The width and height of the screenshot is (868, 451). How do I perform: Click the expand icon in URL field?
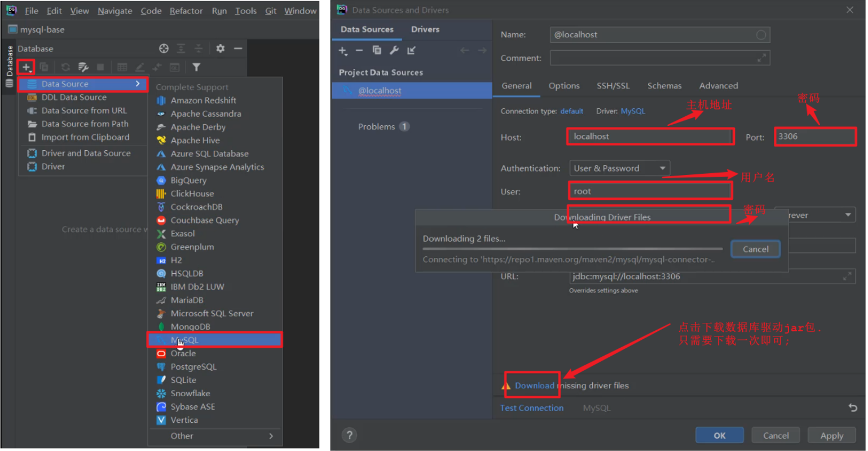[847, 276]
